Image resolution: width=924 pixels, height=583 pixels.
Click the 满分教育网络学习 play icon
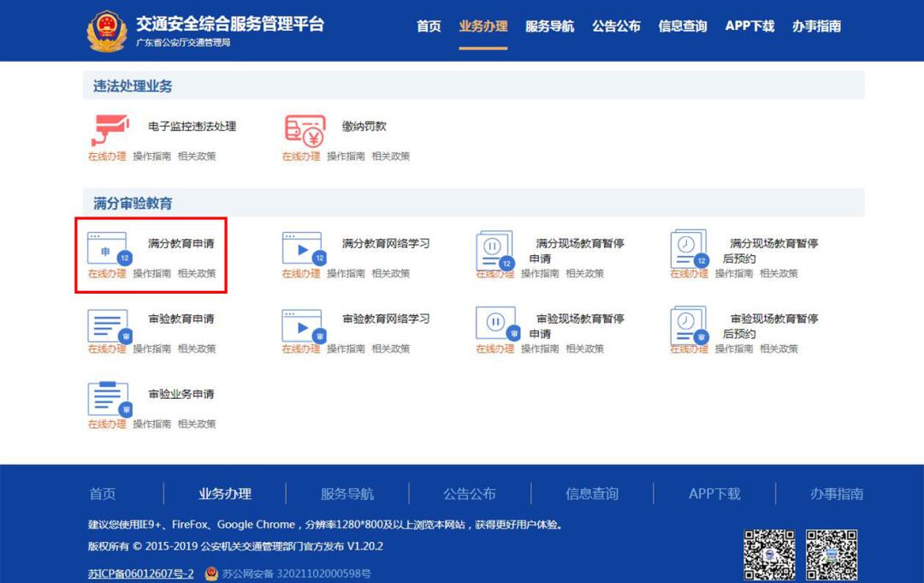[x=303, y=248]
